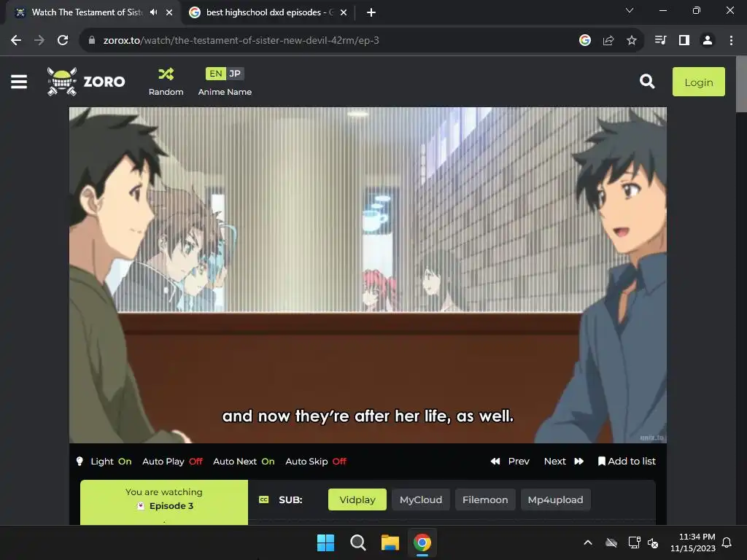Screen dimensions: 747x560
Task: Select the Vidplay server
Action: (357, 499)
